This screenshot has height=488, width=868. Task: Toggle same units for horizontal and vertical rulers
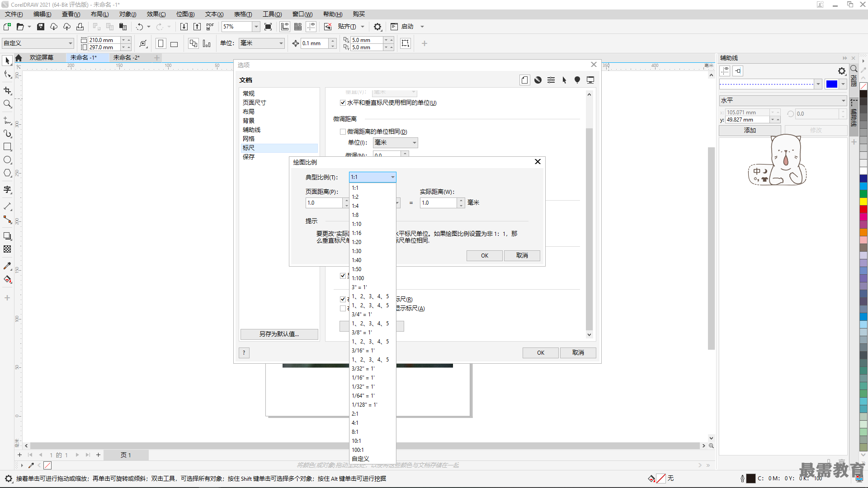point(343,103)
